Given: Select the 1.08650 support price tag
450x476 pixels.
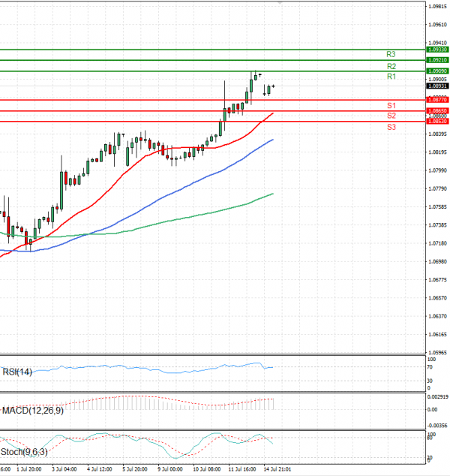Looking at the screenshot, I should [x=437, y=111].
